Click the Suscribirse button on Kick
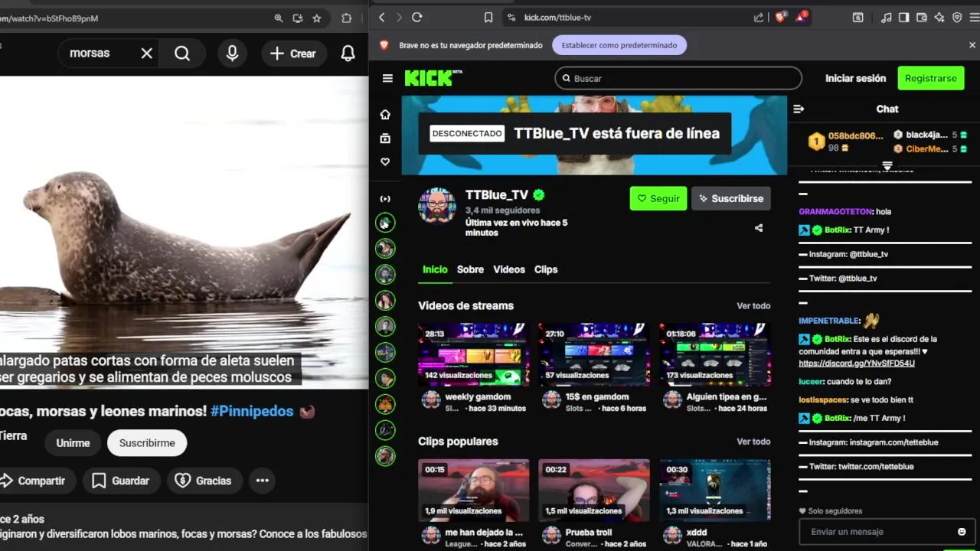980x551 pixels. [x=731, y=198]
